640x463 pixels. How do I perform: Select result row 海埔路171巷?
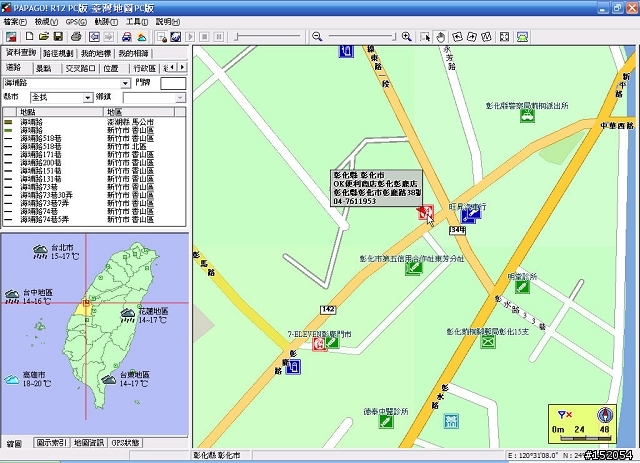(x=94, y=154)
